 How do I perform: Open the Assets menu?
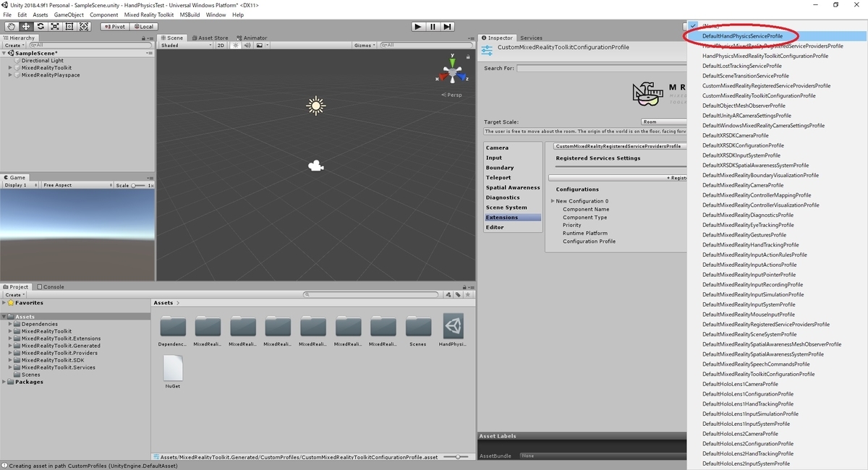pos(41,14)
